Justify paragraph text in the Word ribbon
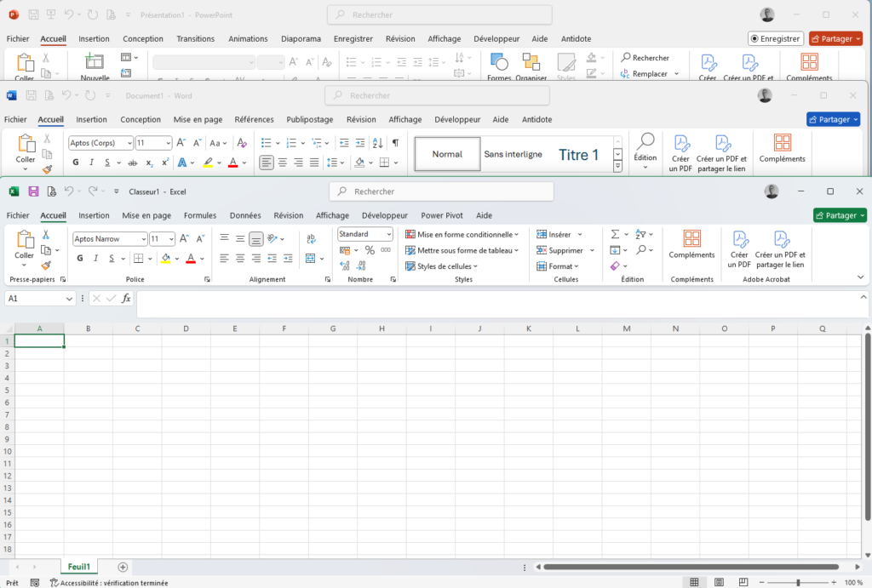 (314, 163)
